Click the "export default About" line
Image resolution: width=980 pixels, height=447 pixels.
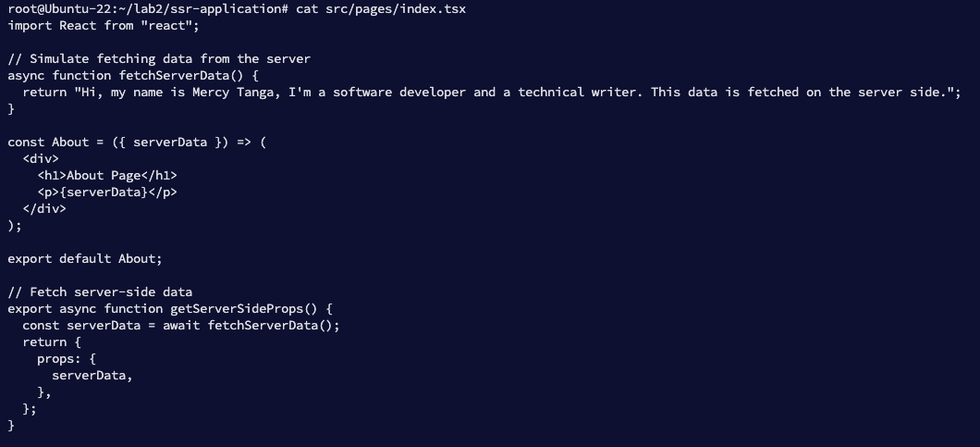pyautogui.click(x=84, y=258)
